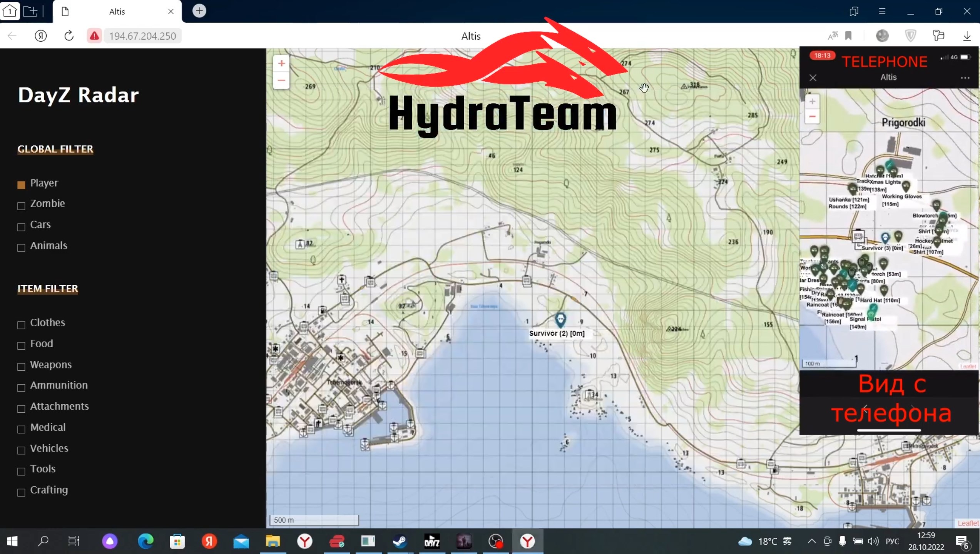
Task: Show hidden system tray icons
Action: tap(811, 541)
